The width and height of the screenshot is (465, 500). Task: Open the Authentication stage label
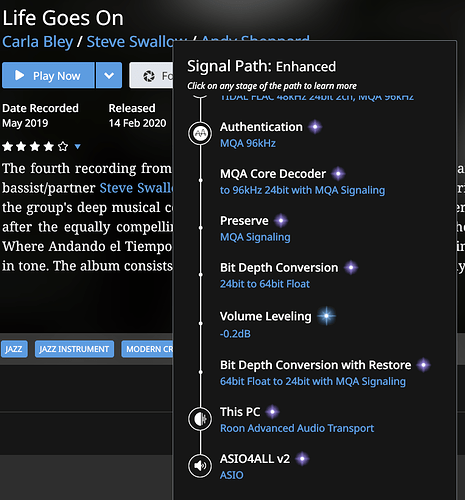261,127
